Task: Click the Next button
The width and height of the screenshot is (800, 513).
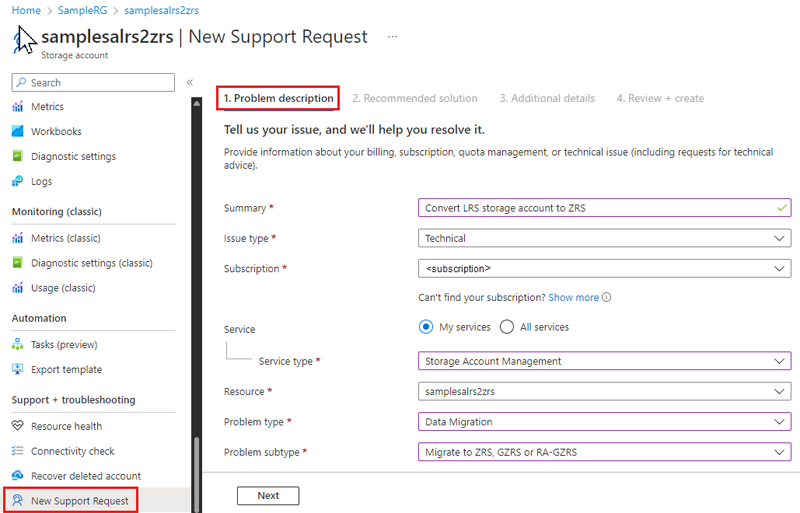Action: click(x=268, y=496)
